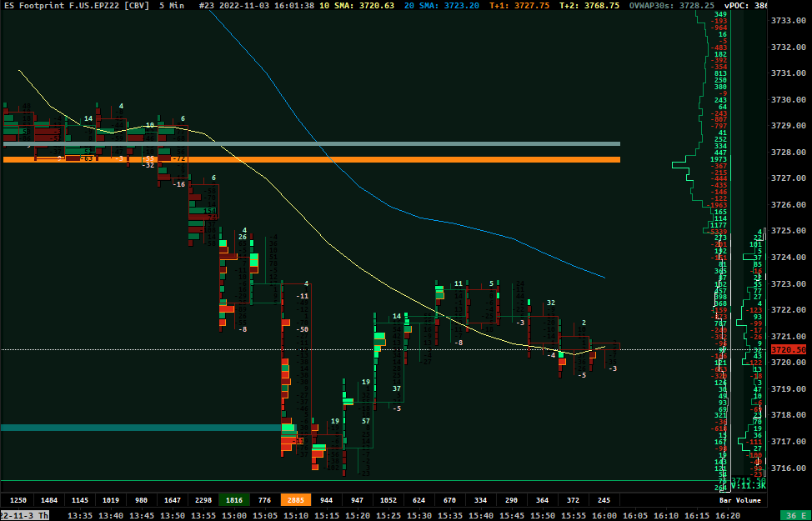Click the date label 2-11-3 Th

tap(24, 515)
